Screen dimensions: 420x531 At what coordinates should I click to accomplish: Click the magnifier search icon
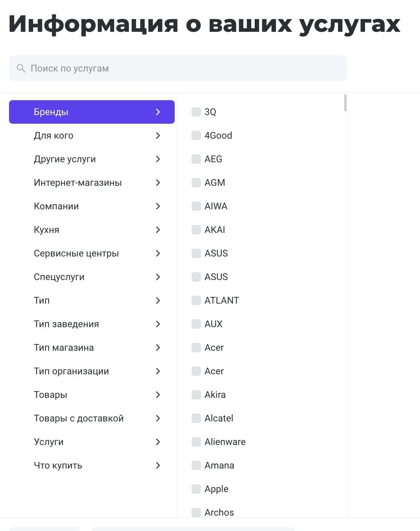coord(21,68)
